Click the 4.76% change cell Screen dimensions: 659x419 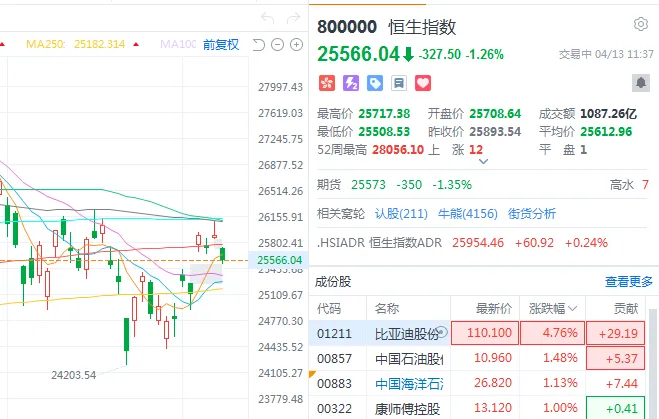point(552,333)
